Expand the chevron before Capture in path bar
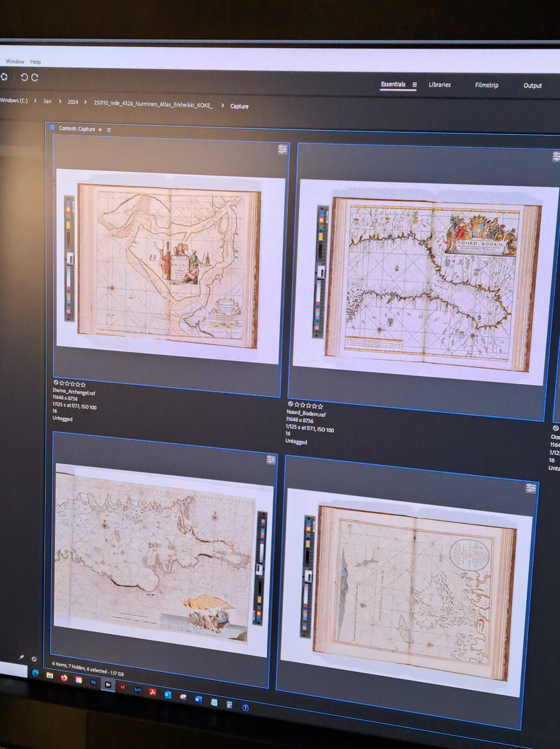Image resolution: width=560 pixels, height=749 pixels. [x=222, y=105]
